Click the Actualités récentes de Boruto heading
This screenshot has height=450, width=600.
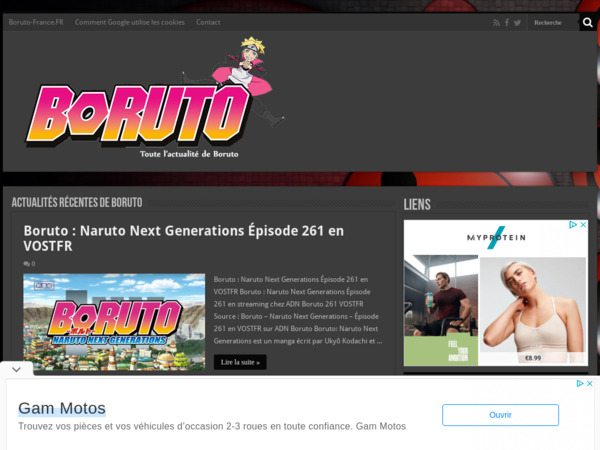[77, 202]
